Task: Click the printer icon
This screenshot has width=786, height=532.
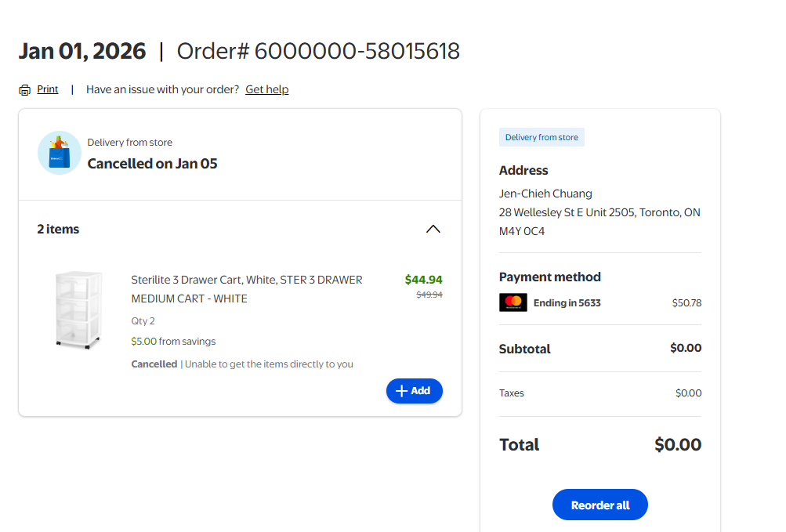Action: coord(25,90)
